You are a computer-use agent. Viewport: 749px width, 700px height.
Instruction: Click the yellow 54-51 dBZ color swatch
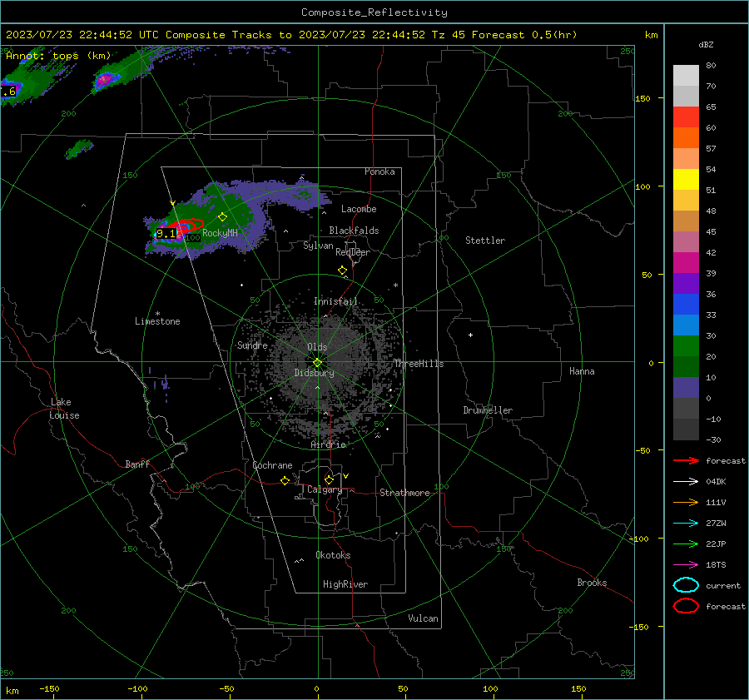[x=686, y=180]
